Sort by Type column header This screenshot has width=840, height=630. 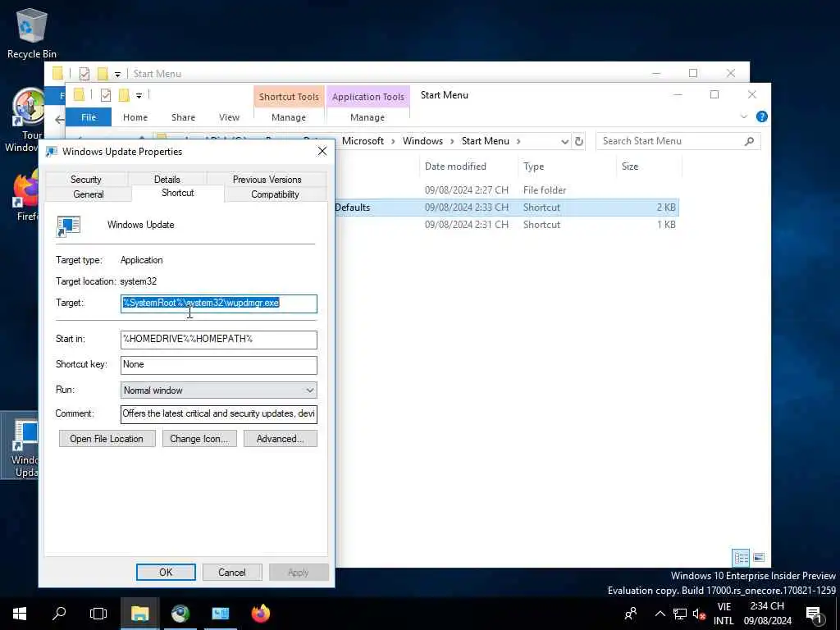(x=568, y=167)
